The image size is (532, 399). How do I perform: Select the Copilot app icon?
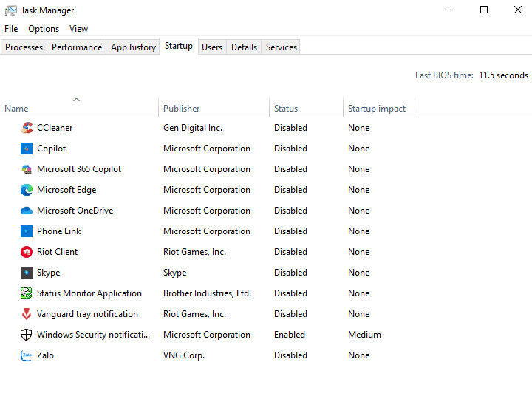pyautogui.click(x=27, y=149)
